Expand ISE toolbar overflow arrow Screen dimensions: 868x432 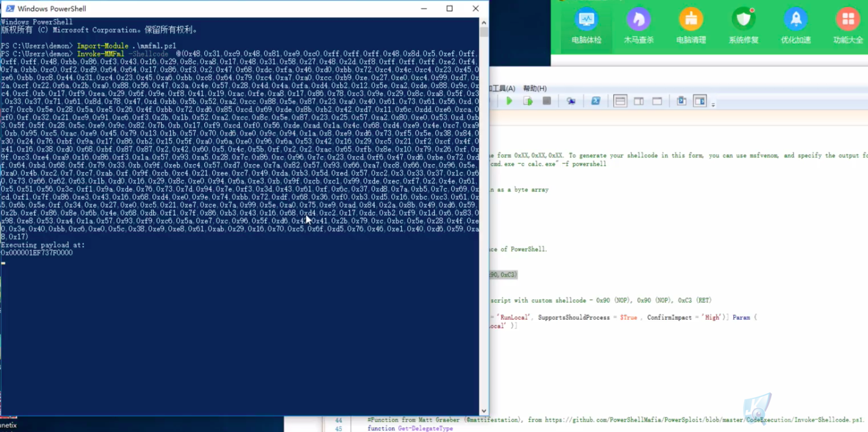pyautogui.click(x=713, y=105)
